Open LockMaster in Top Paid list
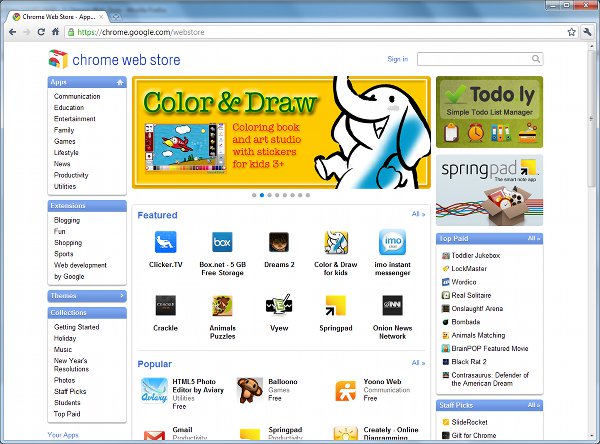 [x=469, y=269]
